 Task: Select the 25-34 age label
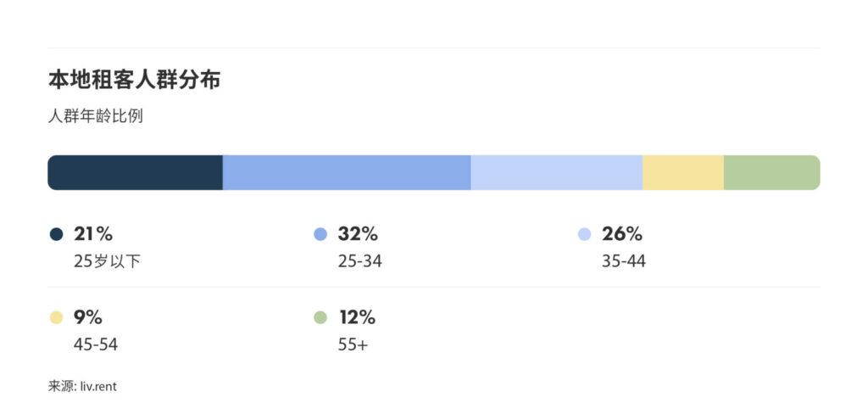[359, 261]
